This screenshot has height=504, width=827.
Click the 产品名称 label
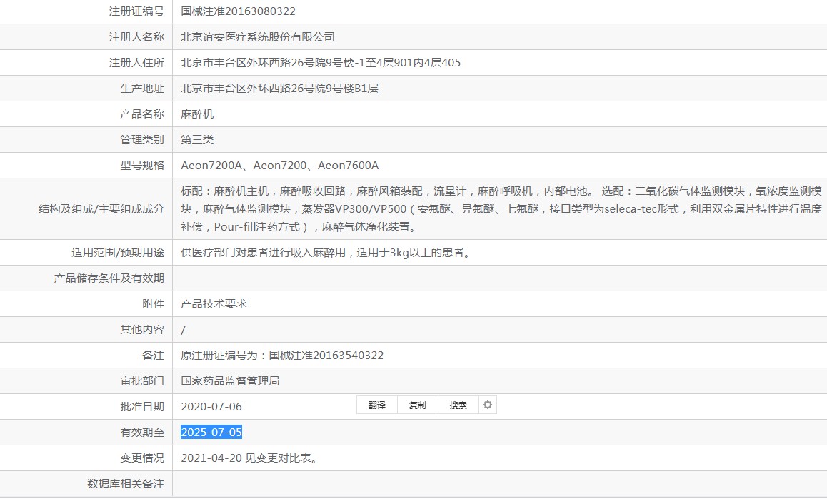tap(142, 114)
